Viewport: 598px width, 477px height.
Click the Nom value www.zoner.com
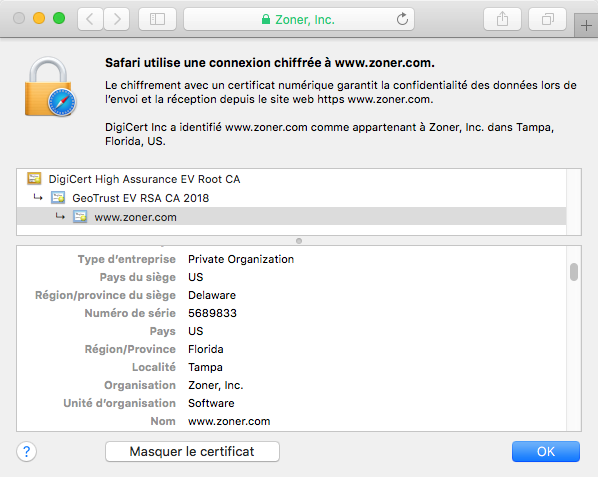pyautogui.click(x=229, y=421)
